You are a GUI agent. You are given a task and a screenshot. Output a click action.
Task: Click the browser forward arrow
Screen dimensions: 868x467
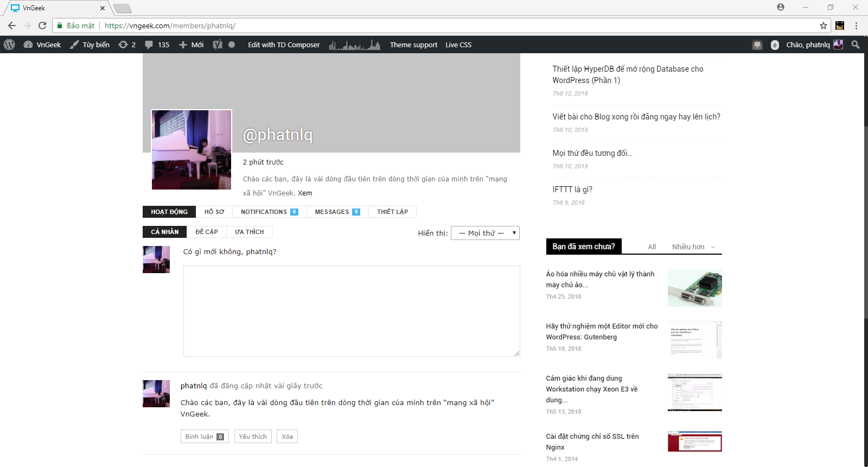coord(27,26)
